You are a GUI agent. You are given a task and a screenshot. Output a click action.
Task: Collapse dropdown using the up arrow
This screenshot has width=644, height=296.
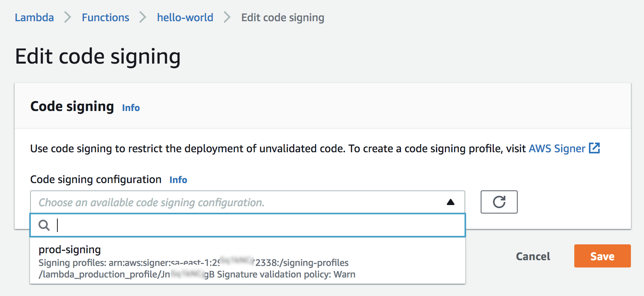(450, 202)
